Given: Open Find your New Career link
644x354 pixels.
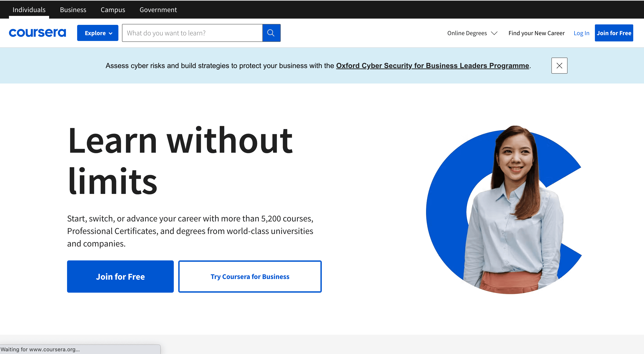Looking at the screenshot, I should tap(536, 33).
